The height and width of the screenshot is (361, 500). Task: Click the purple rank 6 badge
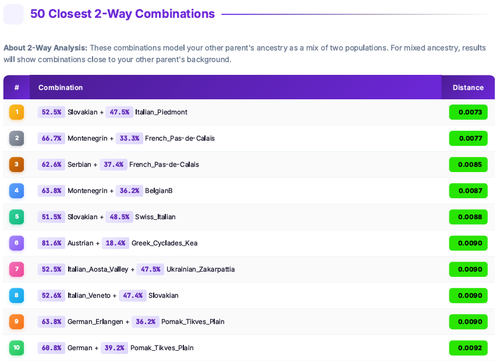pyautogui.click(x=16, y=243)
